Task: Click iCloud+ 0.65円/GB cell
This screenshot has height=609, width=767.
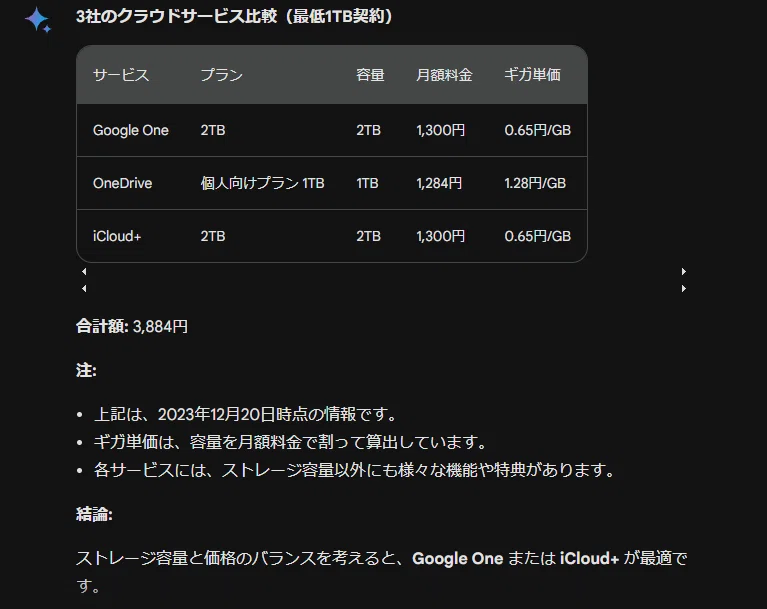Action: (538, 236)
